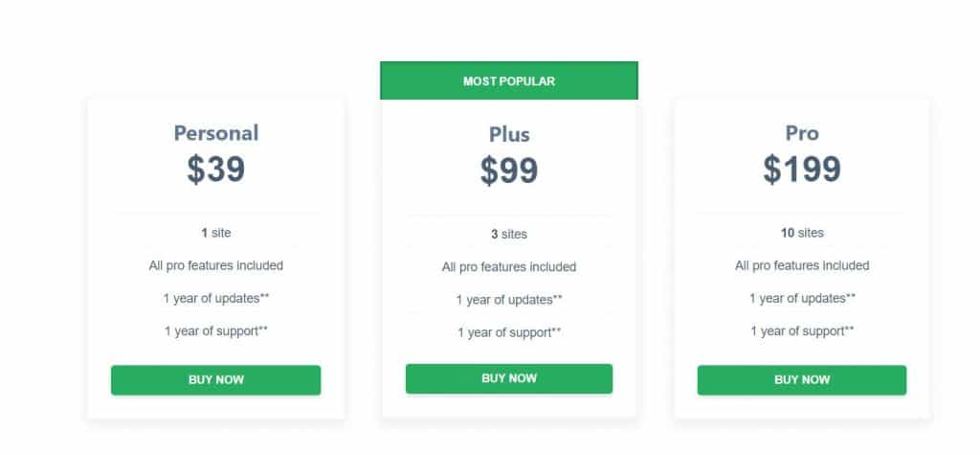Select the $199 price text
980x455 pixels.
[x=802, y=169]
